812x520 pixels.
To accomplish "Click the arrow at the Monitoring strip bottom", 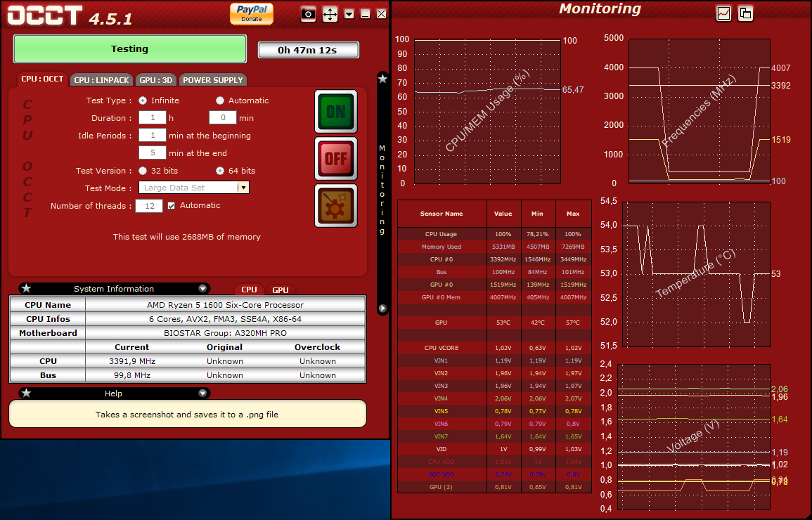I will (382, 308).
